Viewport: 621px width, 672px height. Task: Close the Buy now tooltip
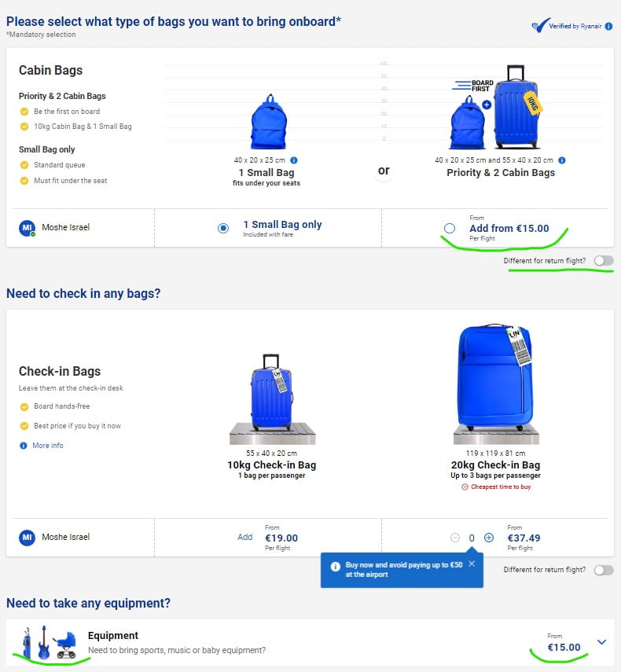click(472, 564)
